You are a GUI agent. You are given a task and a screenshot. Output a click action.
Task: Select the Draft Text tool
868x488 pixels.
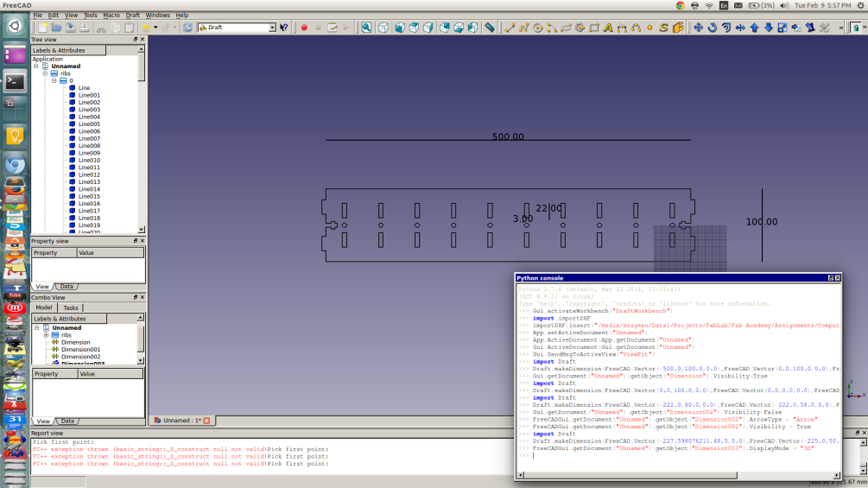pyautogui.click(x=608, y=28)
